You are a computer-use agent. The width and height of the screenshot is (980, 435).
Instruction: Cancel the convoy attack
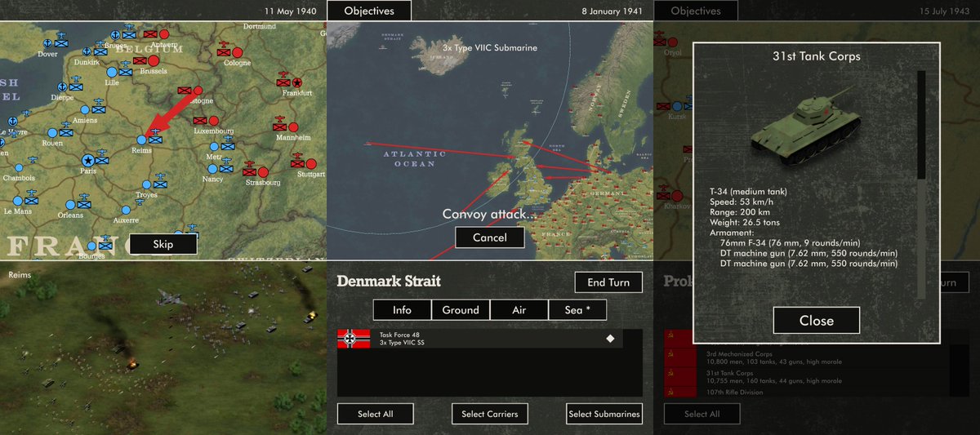pyautogui.click(x=489, y=237)
